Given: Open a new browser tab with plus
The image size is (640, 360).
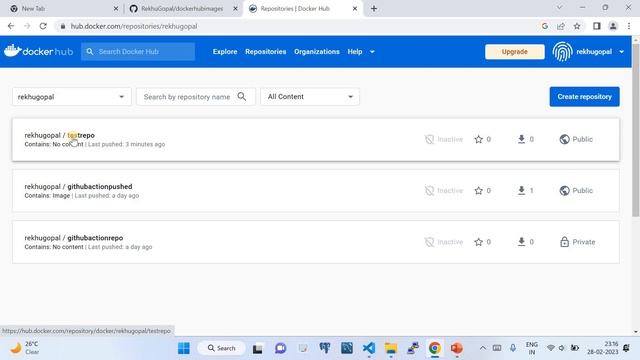Looking at the screenshot, I should tap(373, 9).
